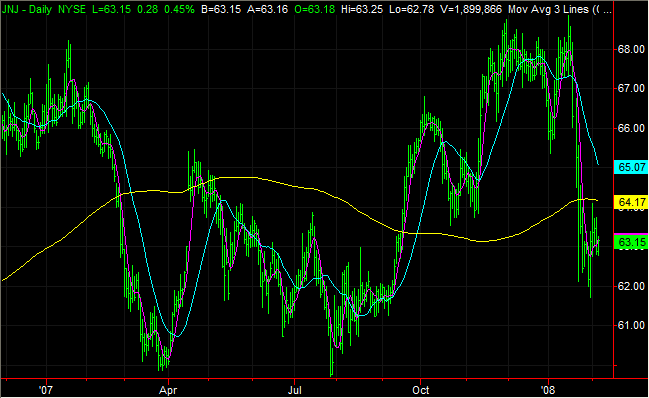Click the 67.00 price axis label
This screenshot has width=649, height=398.
(631, 89)
